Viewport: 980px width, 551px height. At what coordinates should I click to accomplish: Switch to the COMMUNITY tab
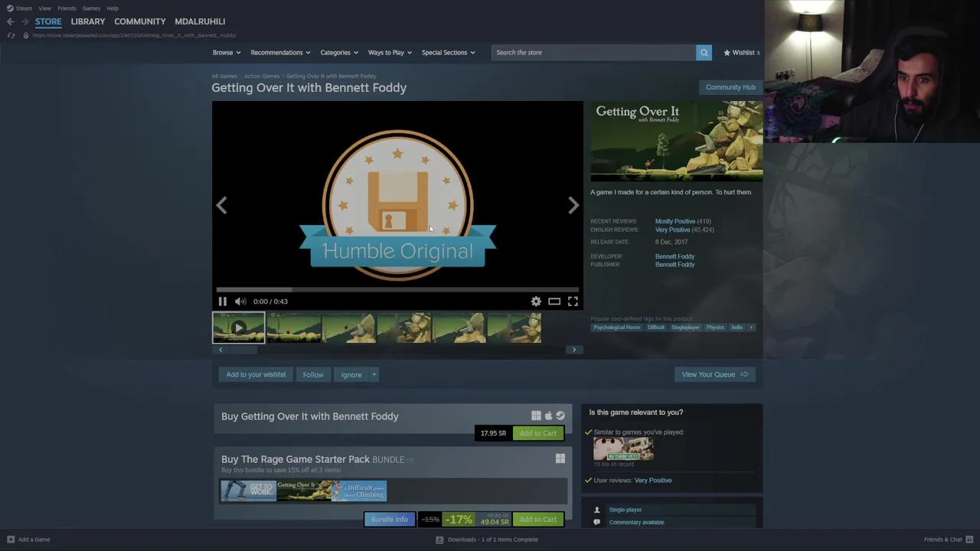tap(140, 21)
